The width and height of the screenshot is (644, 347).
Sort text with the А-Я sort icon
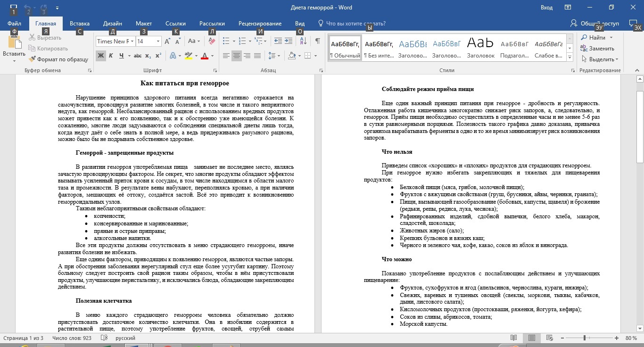[303, 41]
